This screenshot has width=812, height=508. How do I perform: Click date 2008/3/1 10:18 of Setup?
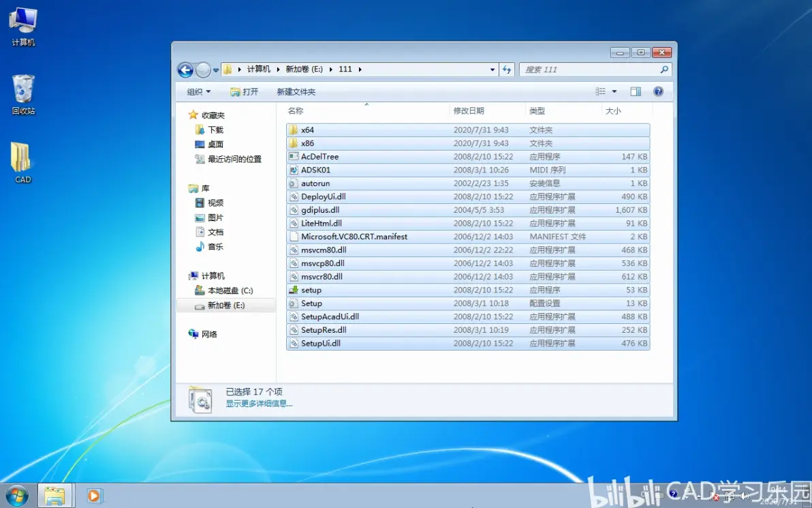pyautogui.click(x=481, y=303)
